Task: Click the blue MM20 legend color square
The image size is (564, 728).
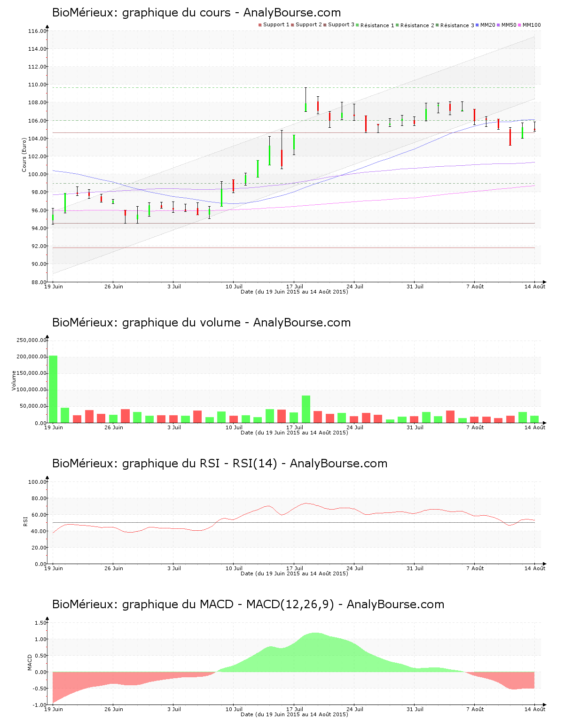Action: 478,25
